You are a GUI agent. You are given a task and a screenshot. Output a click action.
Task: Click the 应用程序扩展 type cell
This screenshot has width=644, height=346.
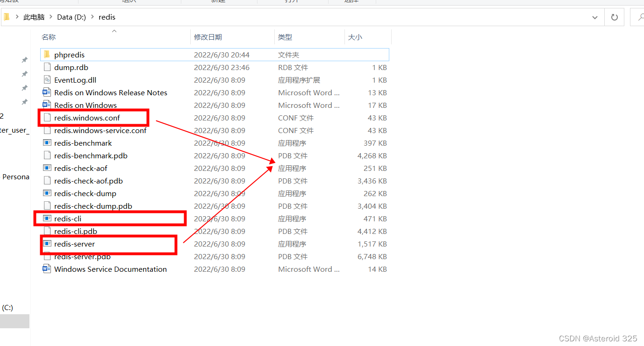click(x=299, y=80)
